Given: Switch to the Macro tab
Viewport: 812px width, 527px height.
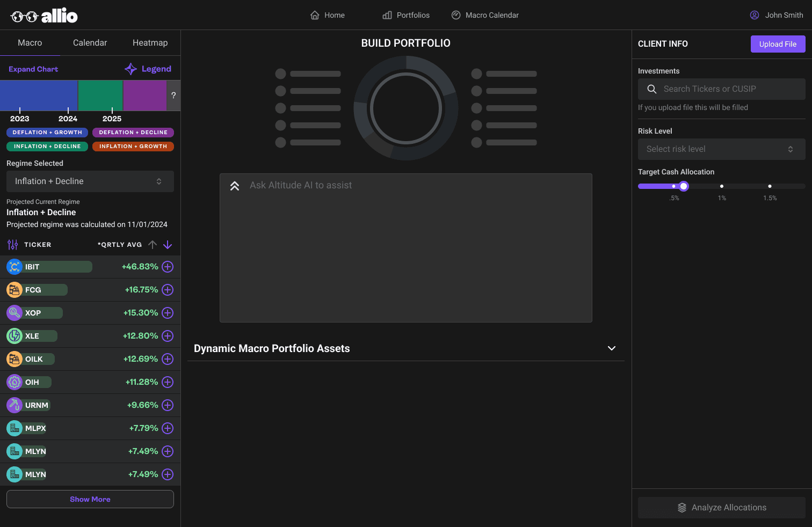Looking at the screenshot, I should [30, 43].
